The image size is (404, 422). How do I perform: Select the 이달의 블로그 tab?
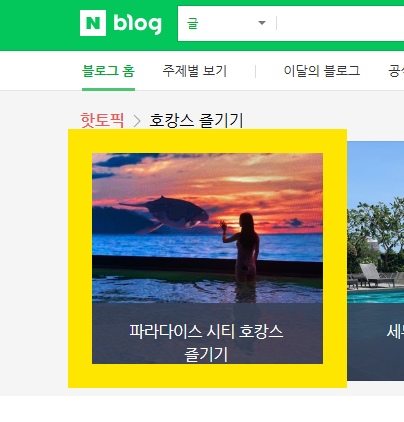(322, 71)
